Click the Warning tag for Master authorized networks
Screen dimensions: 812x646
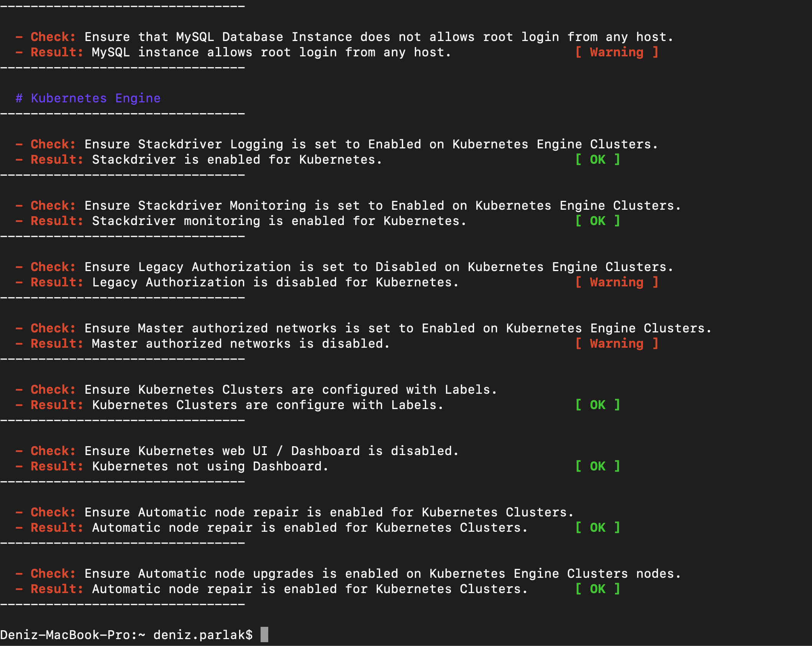coord(616,344)
